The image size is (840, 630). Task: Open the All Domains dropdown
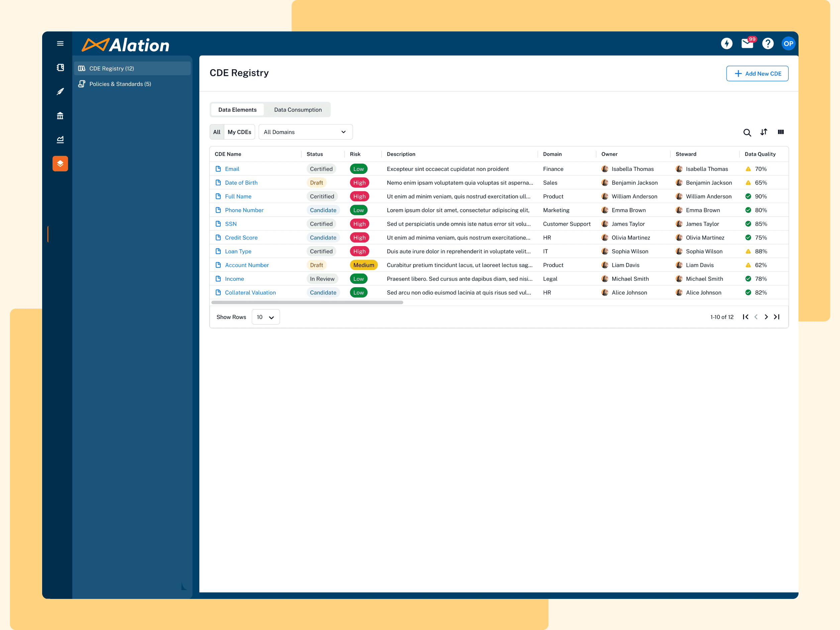click(305, 132)
